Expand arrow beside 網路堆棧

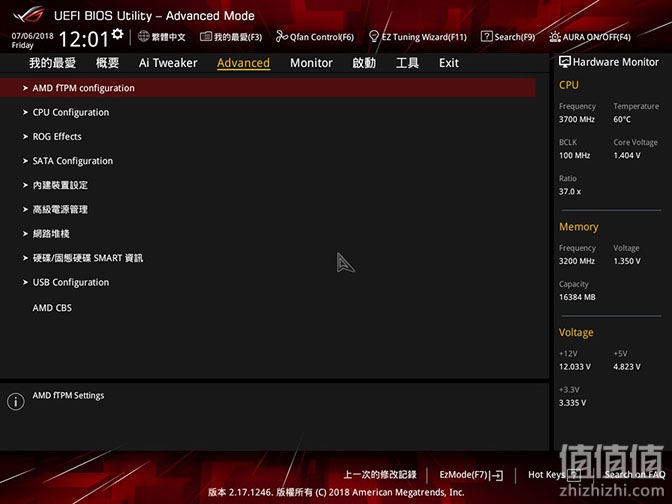click(25, 234)
